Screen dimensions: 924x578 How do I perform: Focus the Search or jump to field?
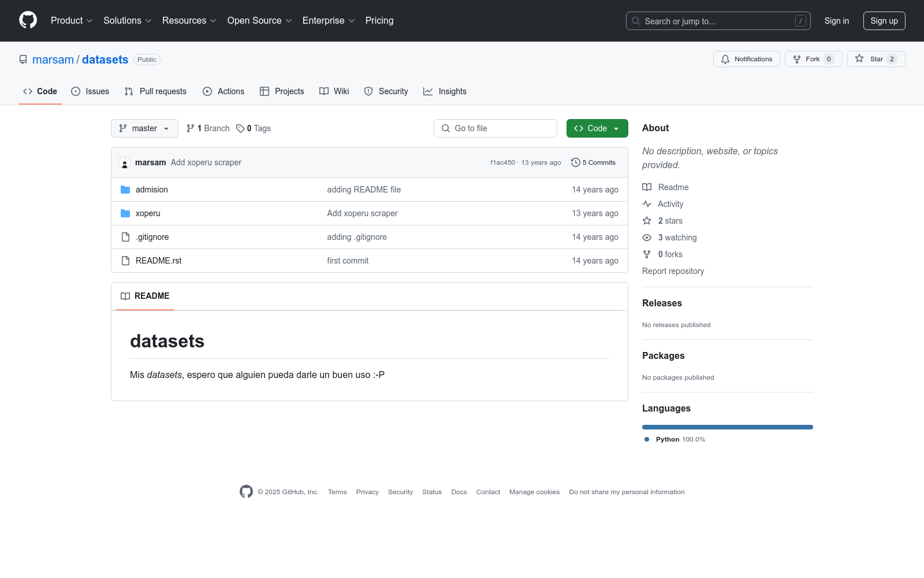[718, 21]
